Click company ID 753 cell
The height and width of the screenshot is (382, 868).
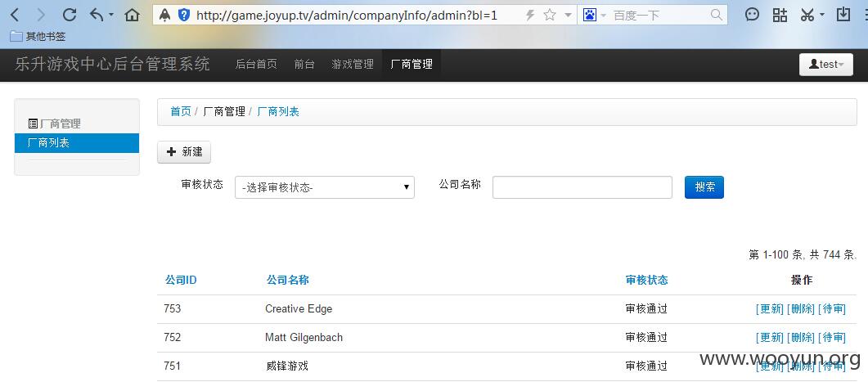[x=172, y=309]
